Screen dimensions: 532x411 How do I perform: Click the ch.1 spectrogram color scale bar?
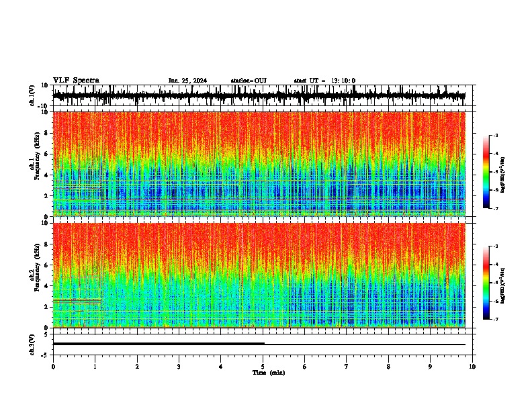486,172
